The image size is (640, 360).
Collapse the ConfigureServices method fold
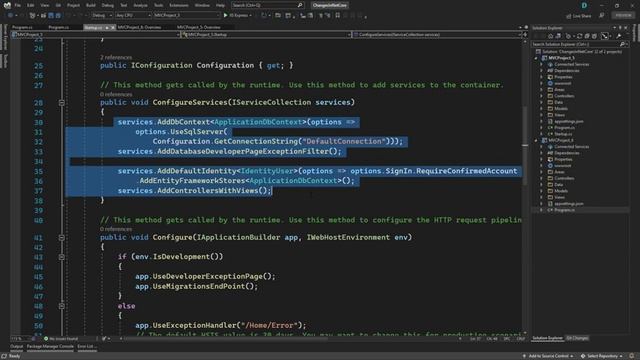pyautogui.click(x=62, y=103)
